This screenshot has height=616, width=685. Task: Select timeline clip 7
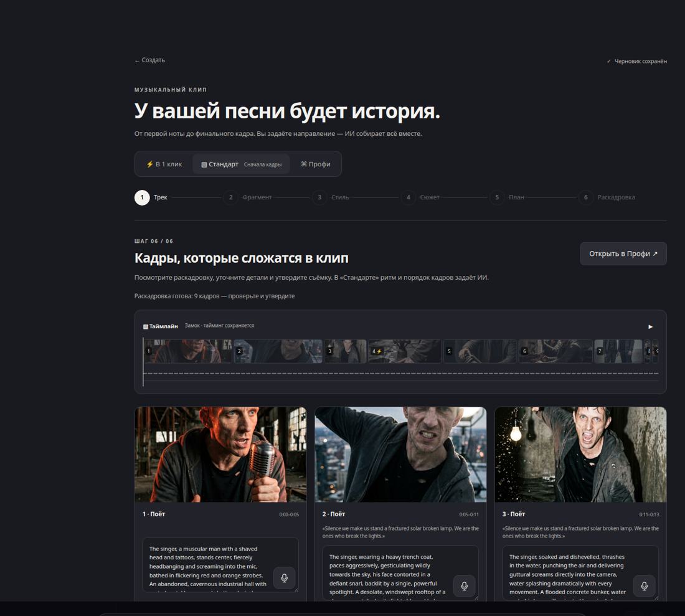coord(618,351)
